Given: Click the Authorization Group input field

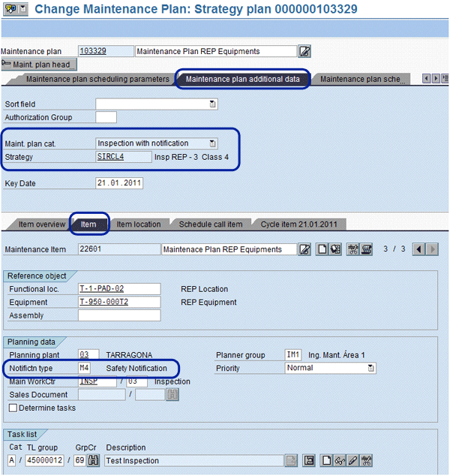Looking at the screenshot, I should (x=106, y=117).
